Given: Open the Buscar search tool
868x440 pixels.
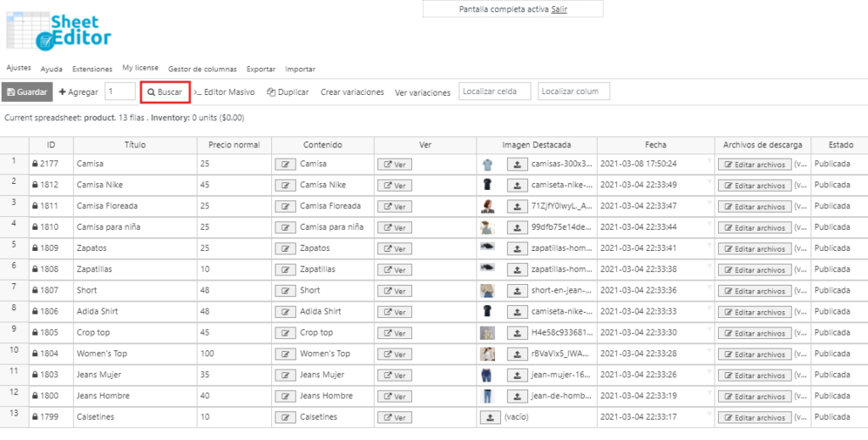Looking at the screenshot, I should coord(165,92).
